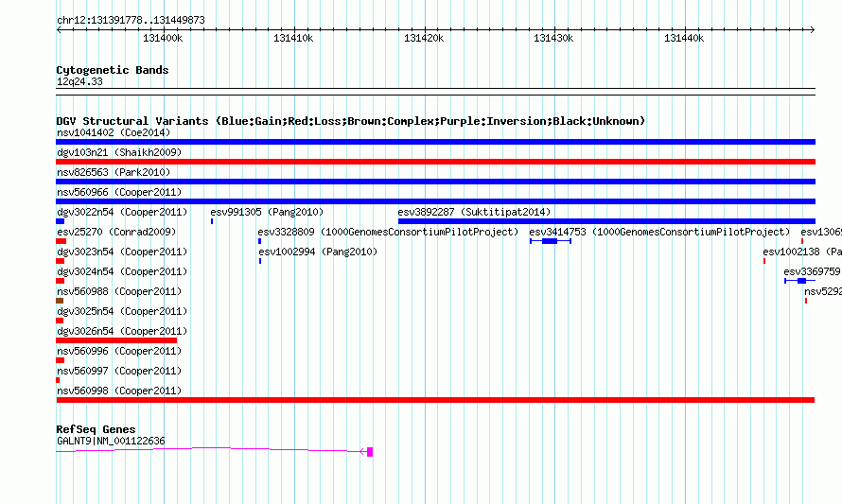Select blue esv3369759 segmented glyph
The height and width of the screenshot is (504, 842).
pos(800,281)
